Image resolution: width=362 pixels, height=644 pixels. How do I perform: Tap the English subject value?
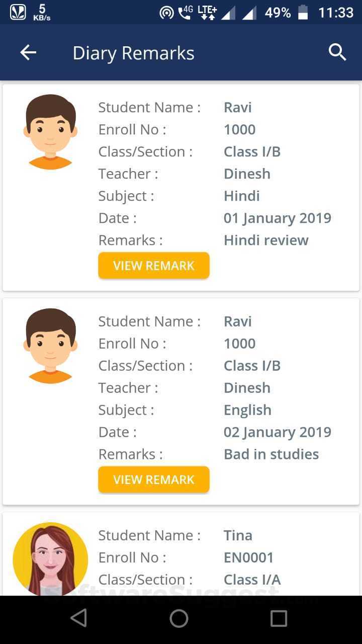pyautogui.click(x=247, y=410)
